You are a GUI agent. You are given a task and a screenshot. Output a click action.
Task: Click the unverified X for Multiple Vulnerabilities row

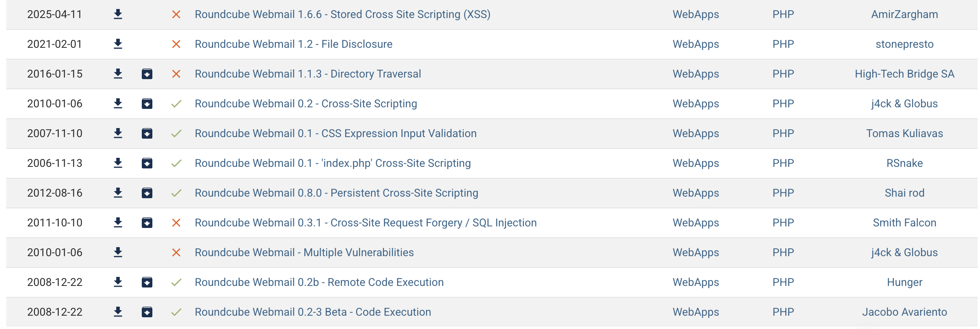click(x=176, y=253)
